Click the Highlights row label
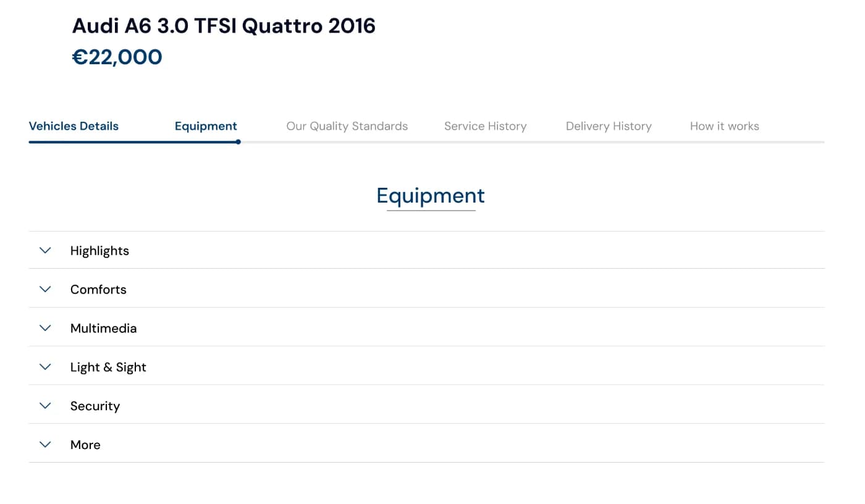The height and width of the screenshot is (504, 865). point(99,251)
